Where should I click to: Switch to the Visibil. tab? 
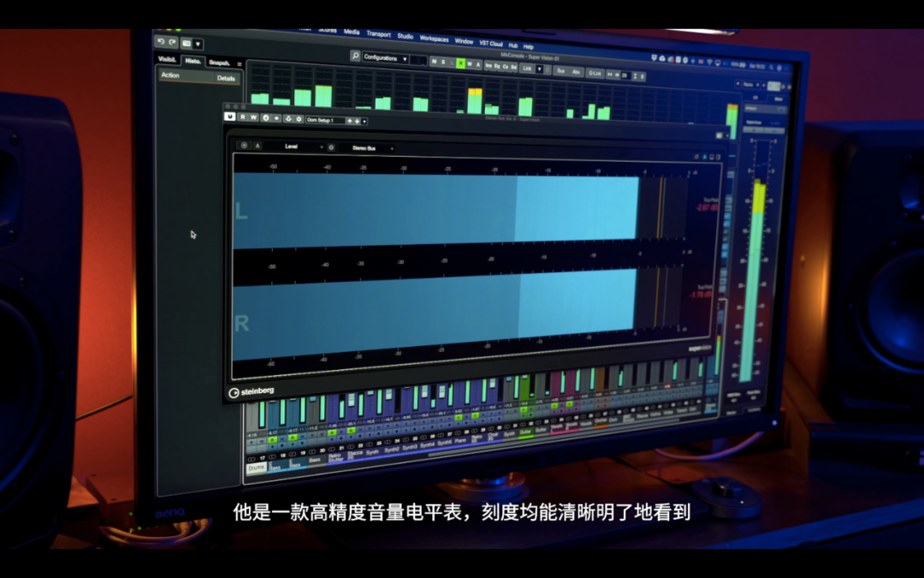[x=167, y=59]
